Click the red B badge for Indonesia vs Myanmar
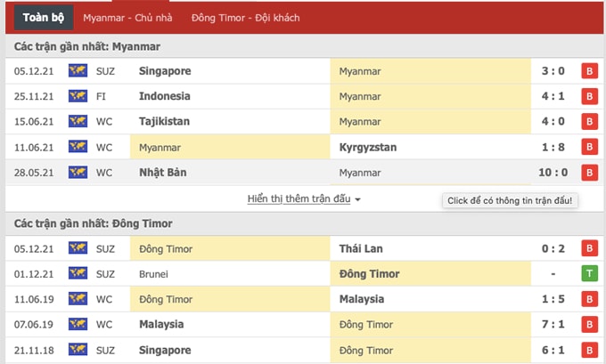 tap(589, 96)
